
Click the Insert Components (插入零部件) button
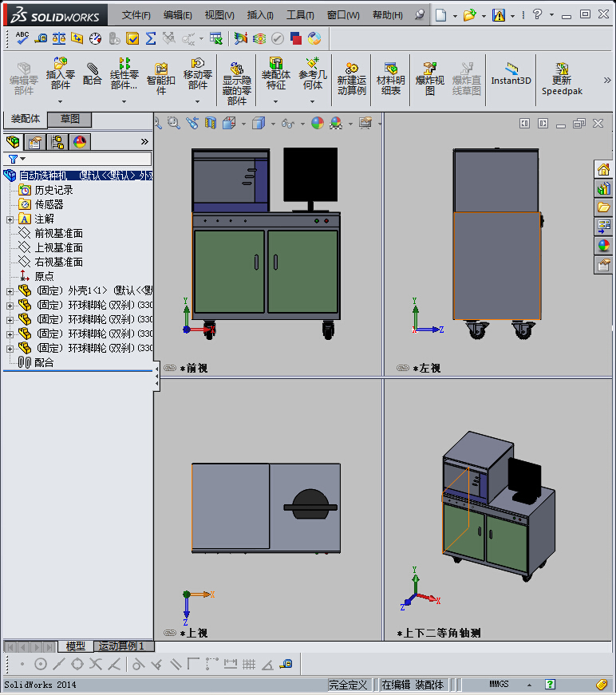pos(61,74)
